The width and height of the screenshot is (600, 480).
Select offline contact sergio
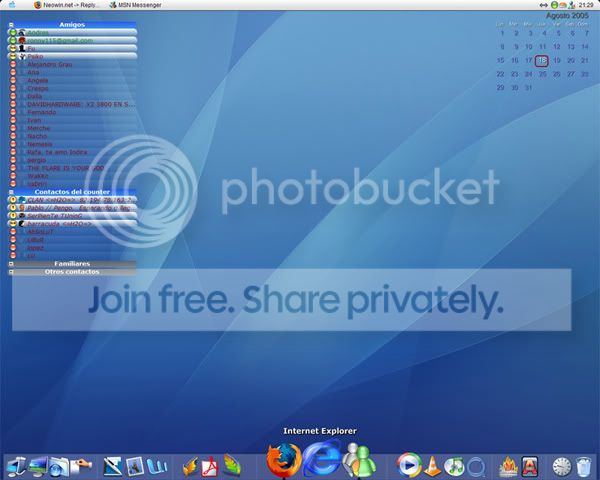coord(72,160)
